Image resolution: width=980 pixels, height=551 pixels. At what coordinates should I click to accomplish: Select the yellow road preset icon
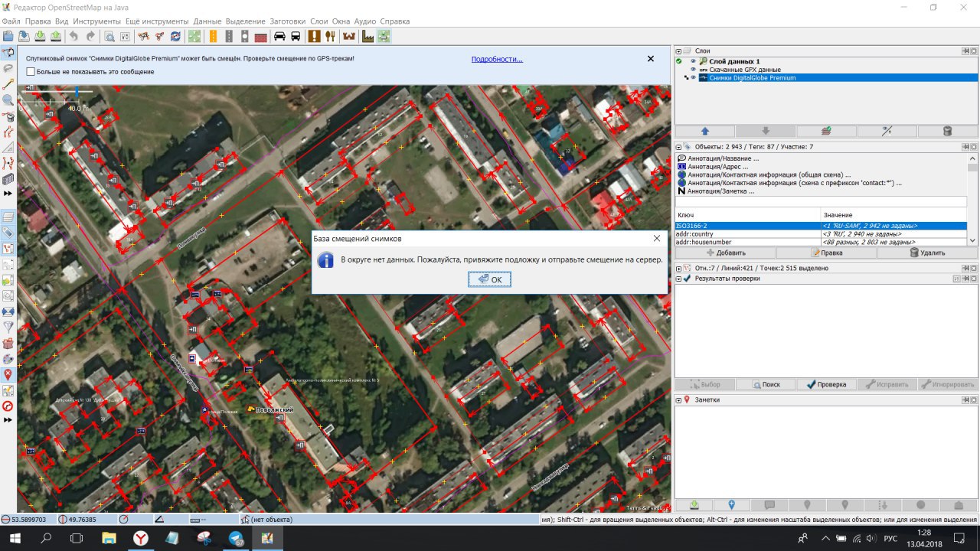213,36
